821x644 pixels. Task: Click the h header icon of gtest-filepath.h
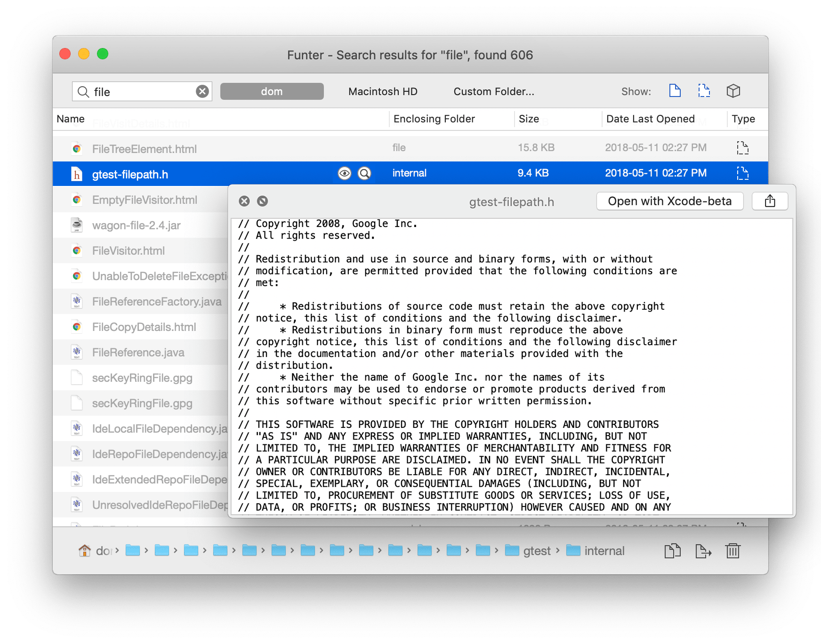pyautogui.click(x=77, y=174)
